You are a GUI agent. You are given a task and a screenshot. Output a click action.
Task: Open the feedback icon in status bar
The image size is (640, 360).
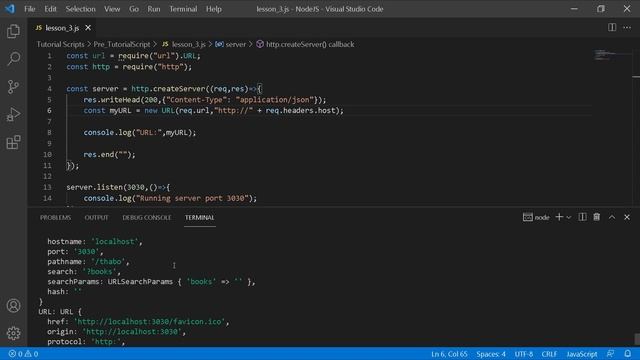(610, 354)
